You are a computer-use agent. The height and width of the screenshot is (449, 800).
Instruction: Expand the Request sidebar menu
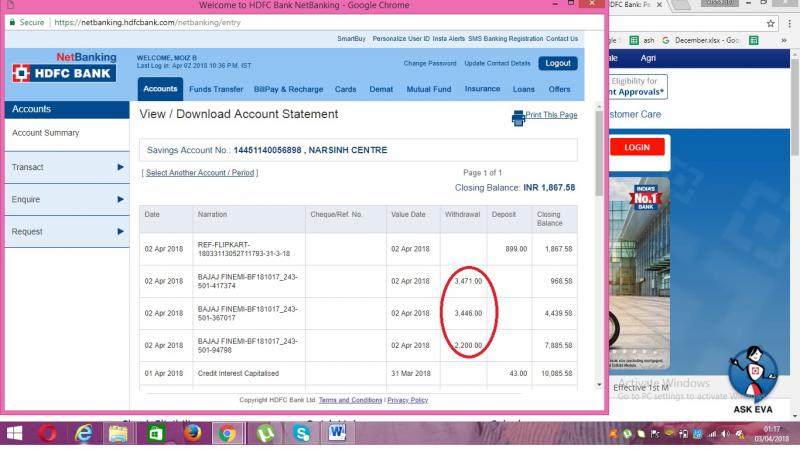(x=67, y=232)
